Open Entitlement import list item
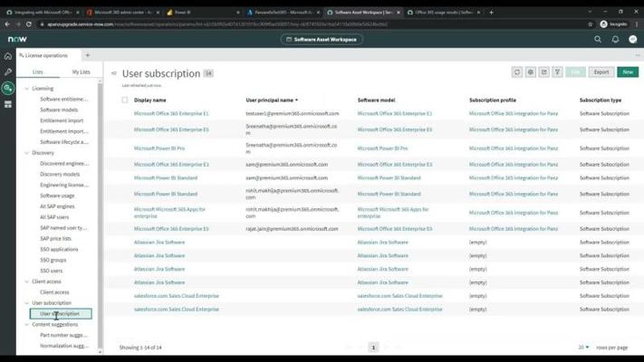The width and height of the screenshot is (644, 362). 62,120
